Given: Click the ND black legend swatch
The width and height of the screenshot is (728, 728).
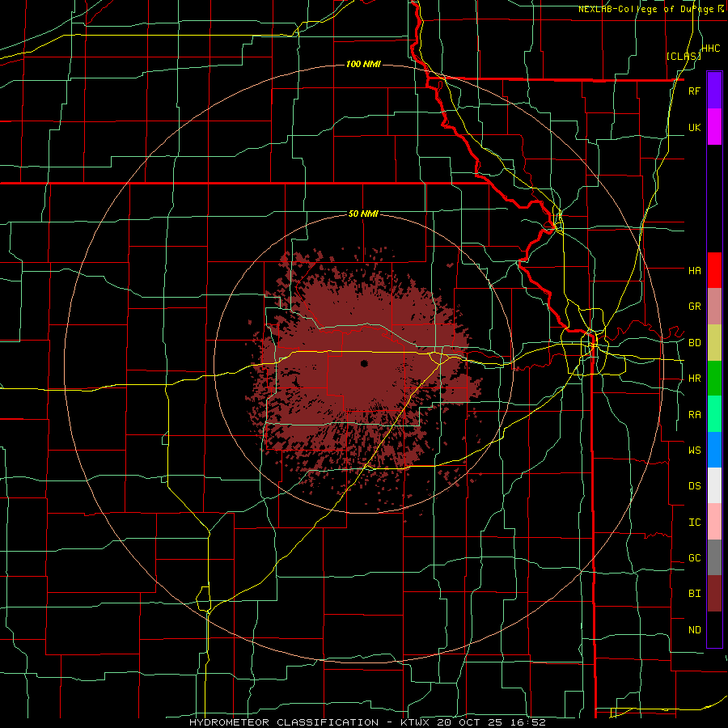Looking at the screenshot, I should coord(714,629).
